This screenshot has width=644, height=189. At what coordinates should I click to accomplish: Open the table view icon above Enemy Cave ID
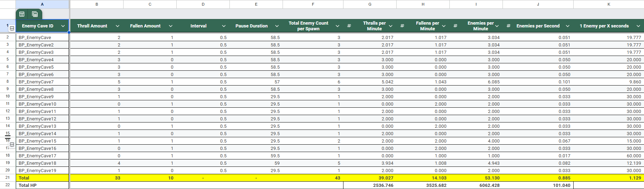[22, 14]
